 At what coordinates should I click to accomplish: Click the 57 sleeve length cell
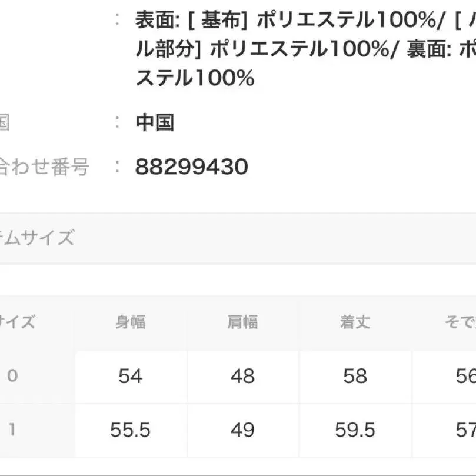coord(465,430)
